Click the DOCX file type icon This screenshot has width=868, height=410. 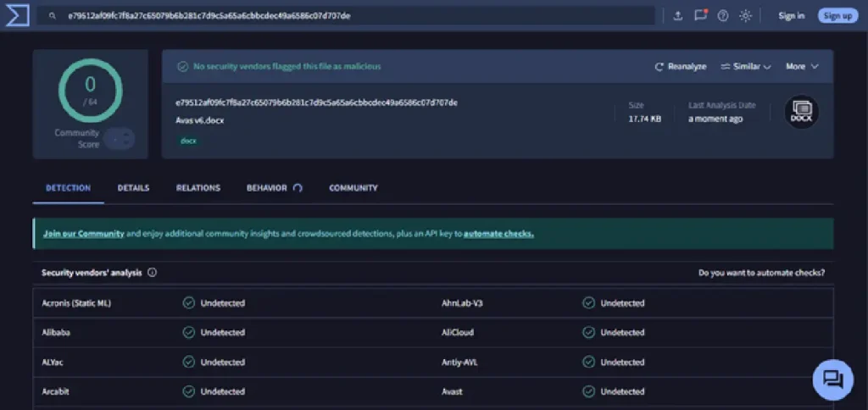coord(801,113)
